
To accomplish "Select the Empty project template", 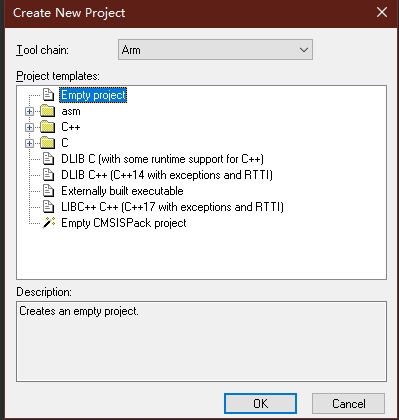I will 93,95.
